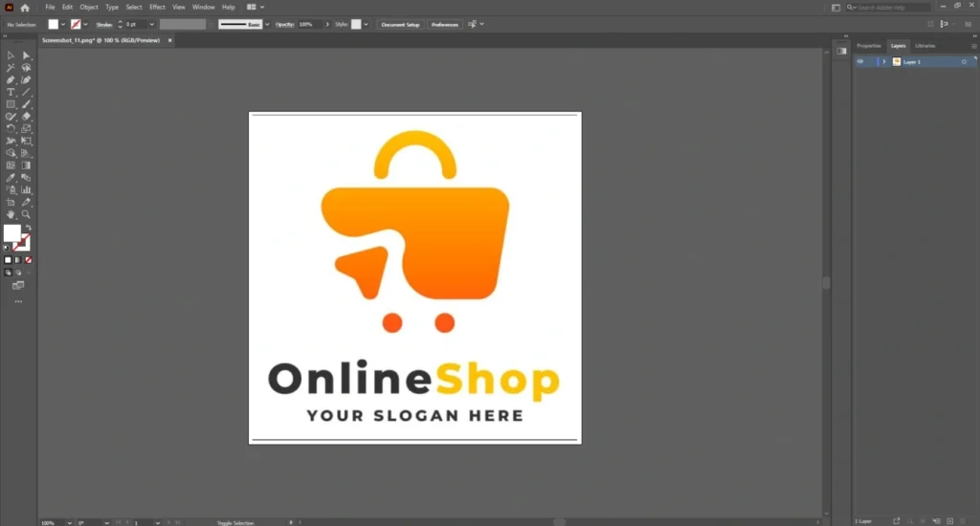Select the Pen tool
This screenshot has height=526, width=980.
click(11, 80)
